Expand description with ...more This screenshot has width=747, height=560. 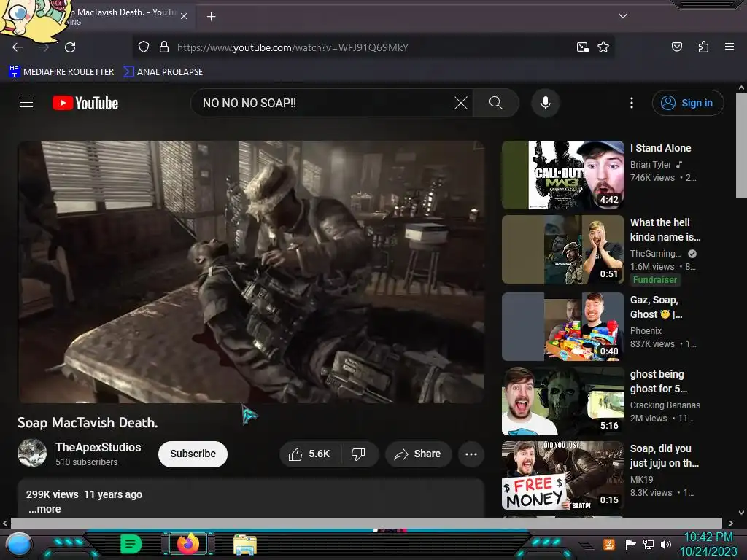(44, 509)
